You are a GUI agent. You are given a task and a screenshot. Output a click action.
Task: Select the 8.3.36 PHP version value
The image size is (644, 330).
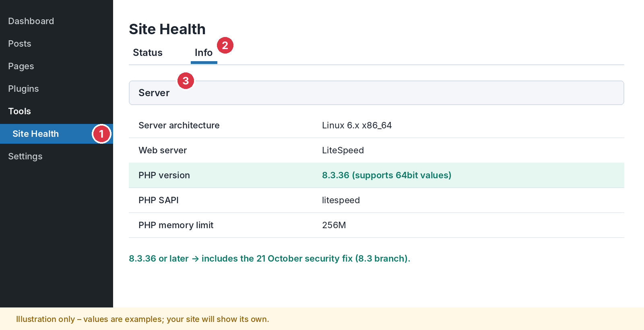386,175
